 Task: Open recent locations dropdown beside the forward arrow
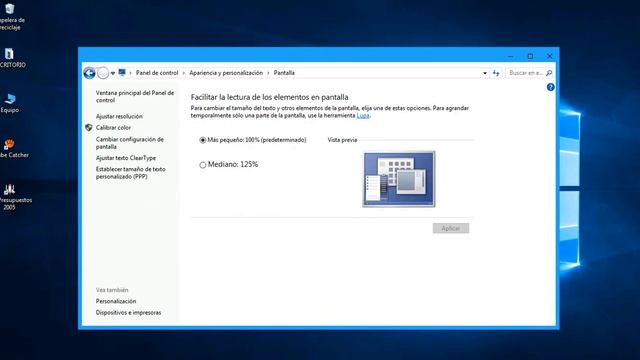(113, 73)
